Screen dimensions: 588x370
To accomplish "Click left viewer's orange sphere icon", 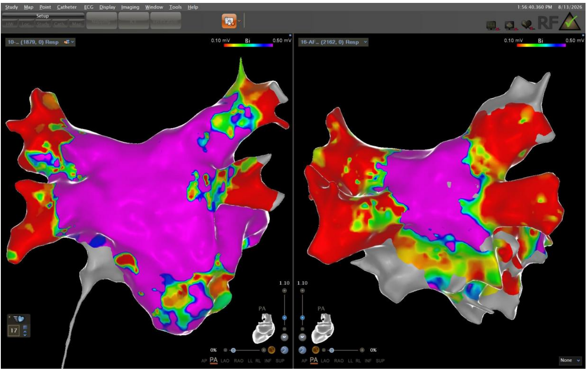I will (x=272, y=350).
